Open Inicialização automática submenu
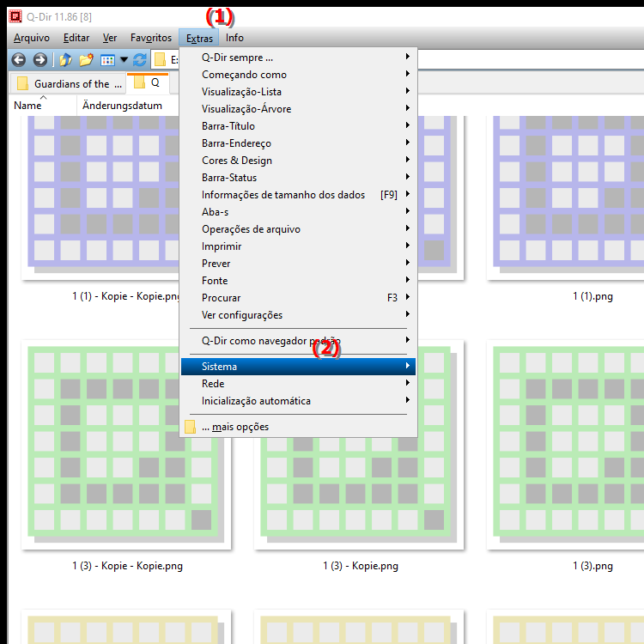 298,401
